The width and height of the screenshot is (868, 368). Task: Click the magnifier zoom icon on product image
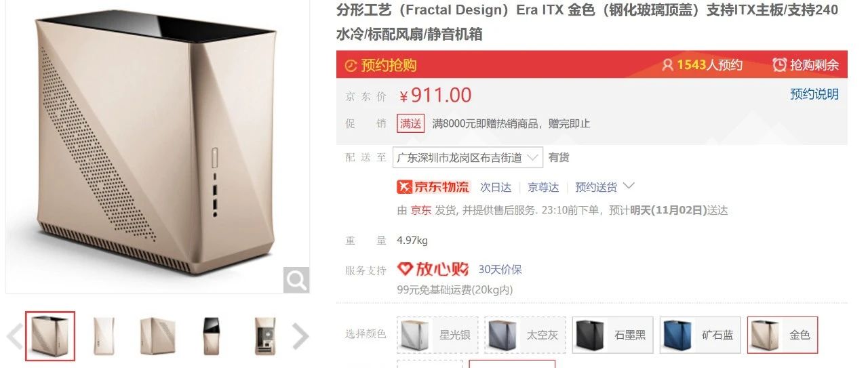point(296,279)
